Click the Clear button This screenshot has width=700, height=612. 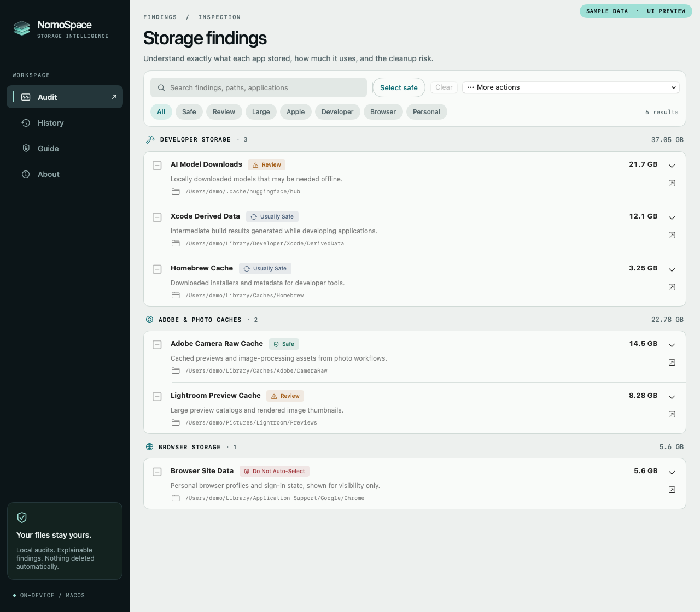[444, 87]
